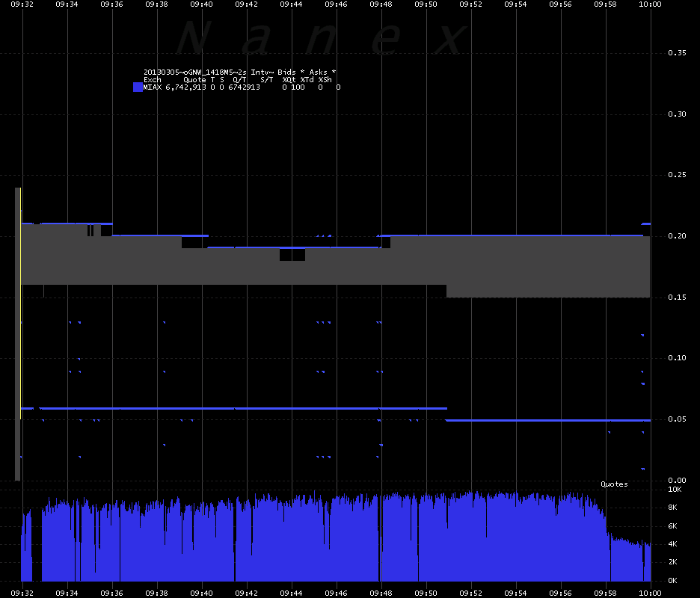Click 10:00 on the bottom time axis
700x598 pixels.
point(650,594)
